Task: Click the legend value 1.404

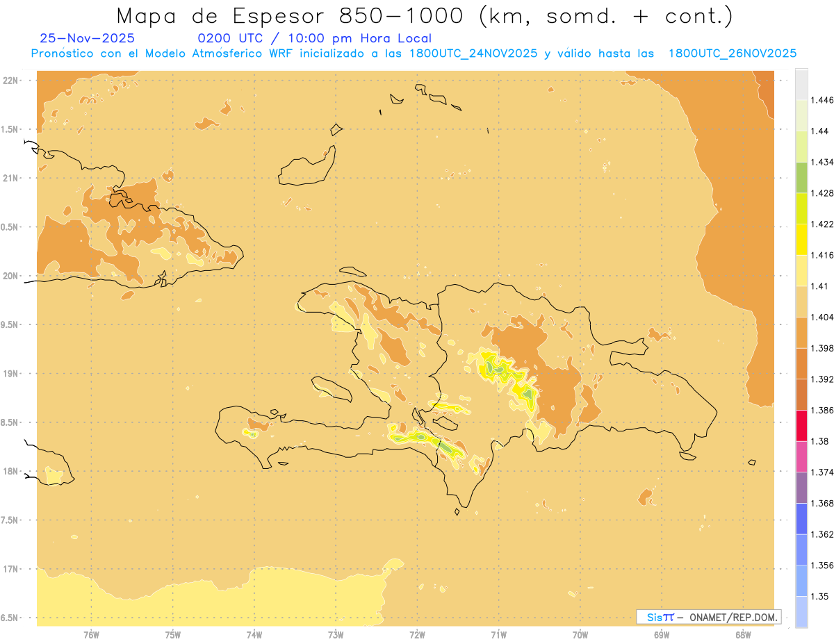Action: (x=822, y=317)
